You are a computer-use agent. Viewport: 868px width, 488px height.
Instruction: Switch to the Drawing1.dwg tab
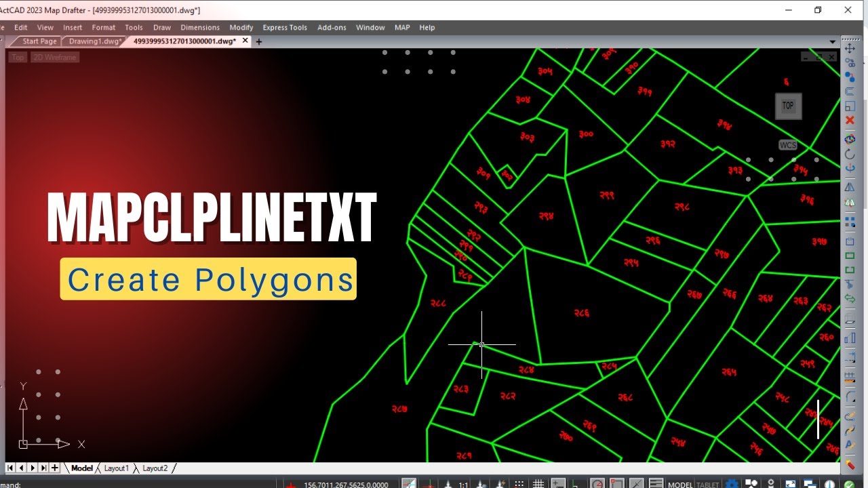pyautogui.click(x=95, y=41)
